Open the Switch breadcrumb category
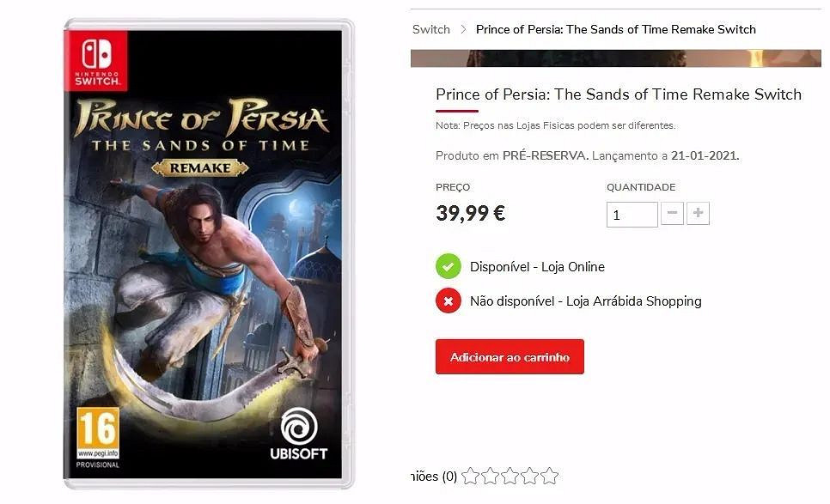Screen dimensions: 830x504 pos(430,29)
